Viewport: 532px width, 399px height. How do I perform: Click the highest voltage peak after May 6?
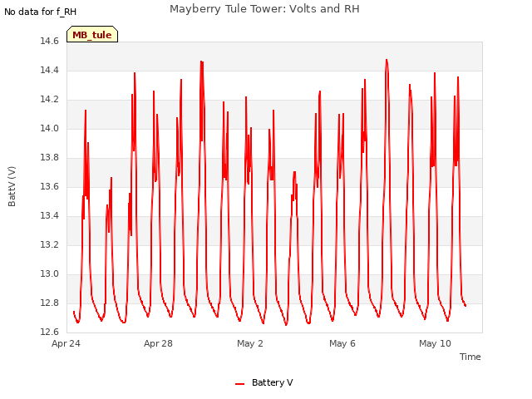coord(387,60)
